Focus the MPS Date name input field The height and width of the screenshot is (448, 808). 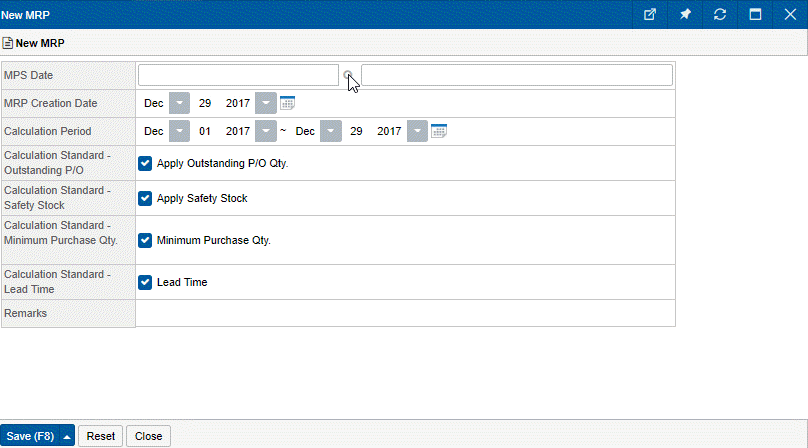[517, 75]
